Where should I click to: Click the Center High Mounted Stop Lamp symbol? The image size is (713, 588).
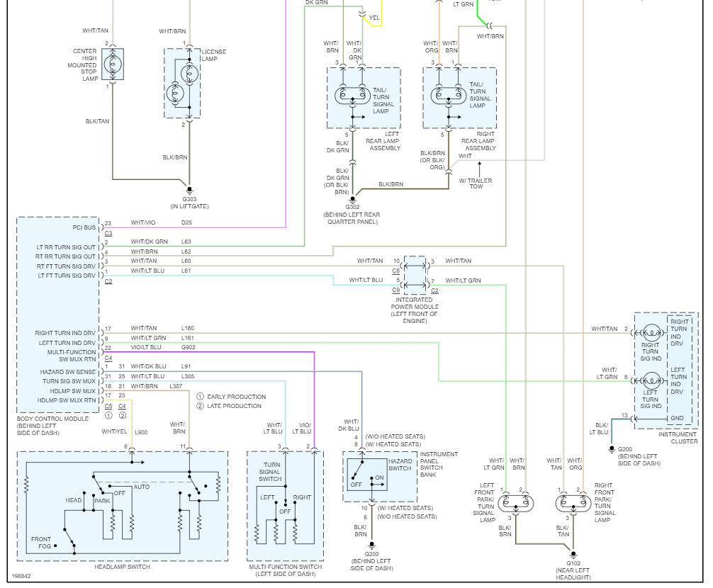(x=113, y=64)
